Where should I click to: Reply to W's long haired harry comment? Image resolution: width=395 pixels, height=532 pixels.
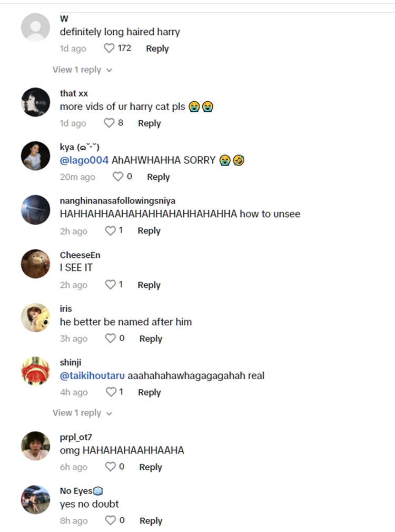pos(157,49)
